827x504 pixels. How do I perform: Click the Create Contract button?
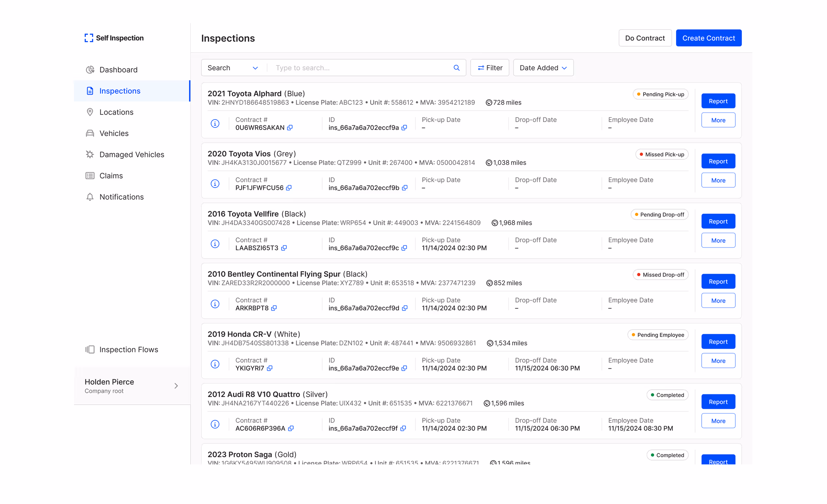pyautogui.click(x=709, y=38)
